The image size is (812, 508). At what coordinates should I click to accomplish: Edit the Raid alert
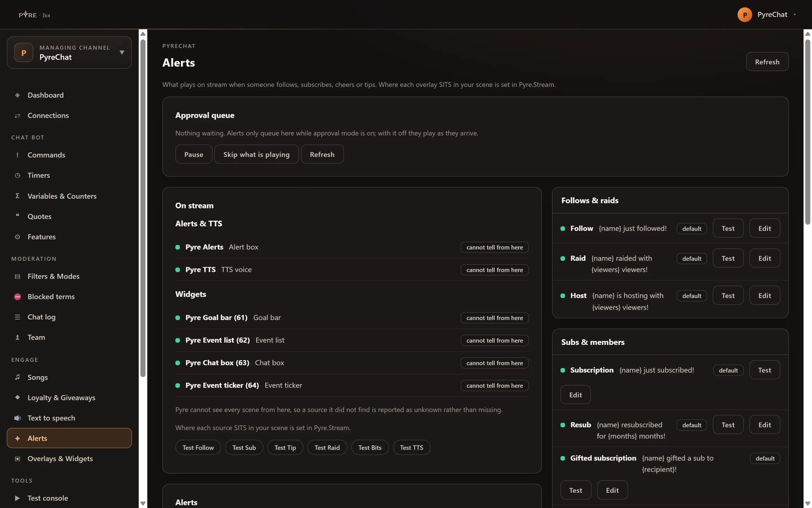765,258
